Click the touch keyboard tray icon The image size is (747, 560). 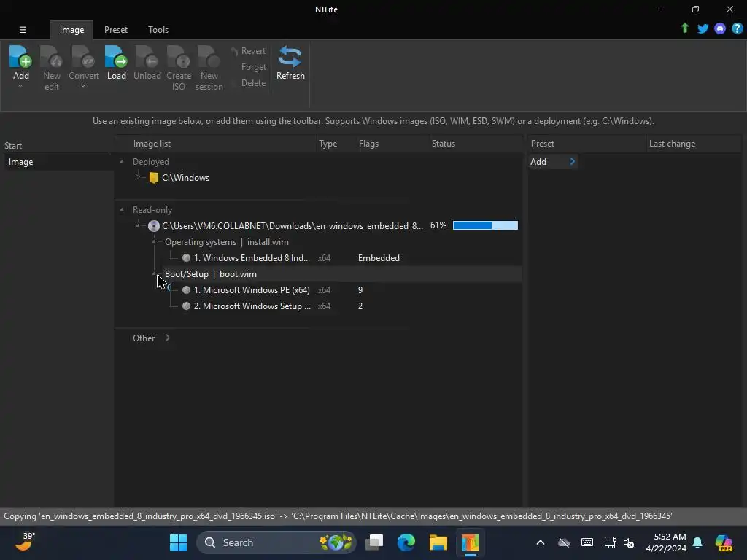[587, 542]
